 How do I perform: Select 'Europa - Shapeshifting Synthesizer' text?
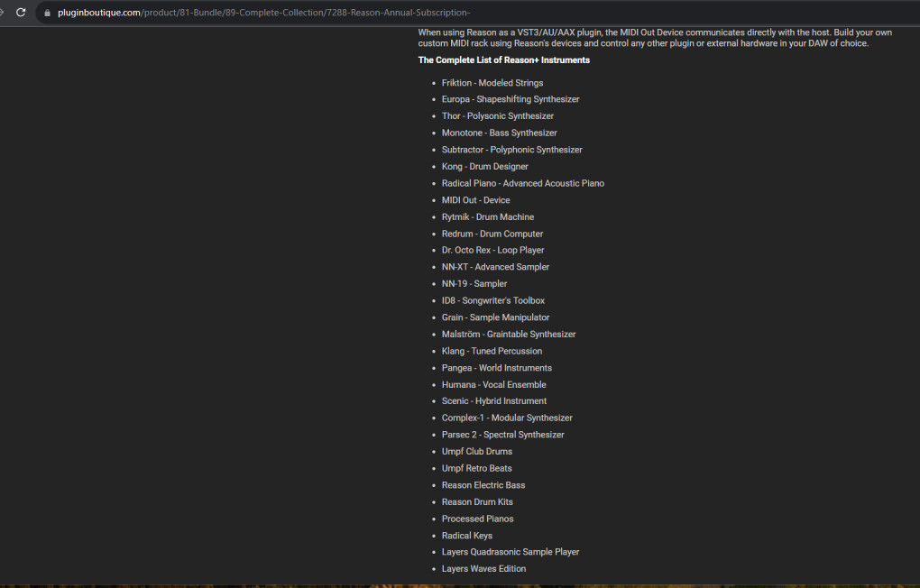point(511,99)
